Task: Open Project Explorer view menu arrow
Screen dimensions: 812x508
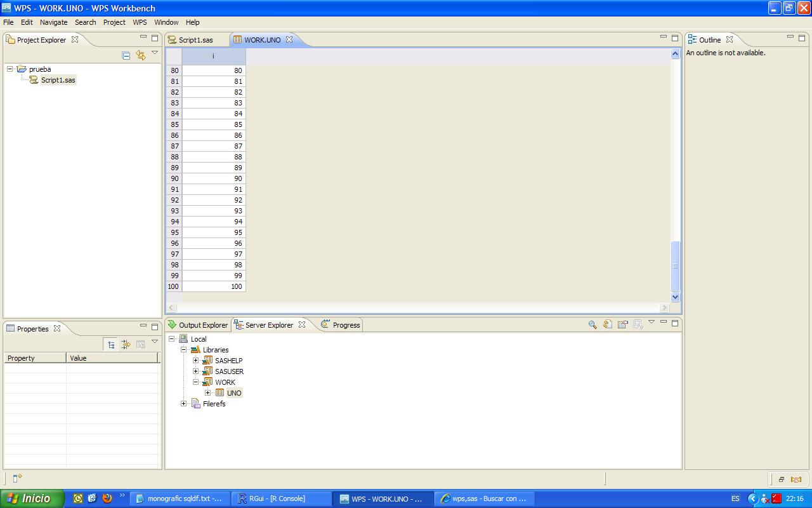Action: pyautogui.click(x=154, y=53)
